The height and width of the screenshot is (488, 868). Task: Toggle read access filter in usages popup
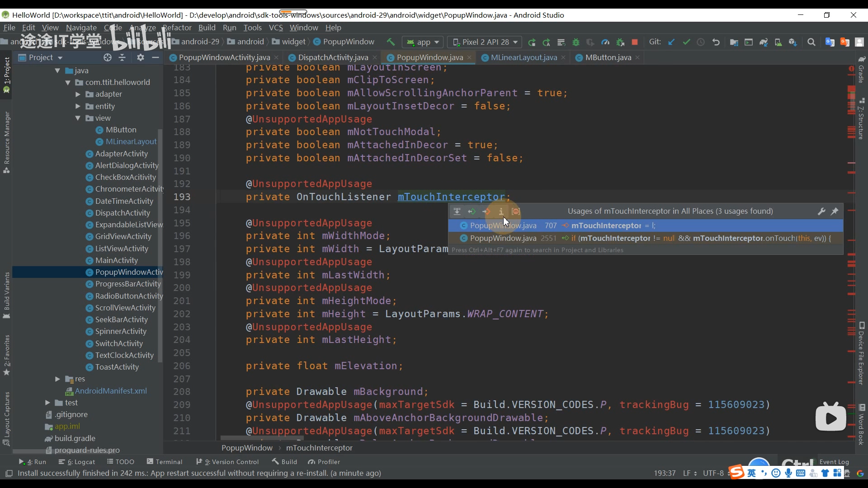click(x=472, y=211)
